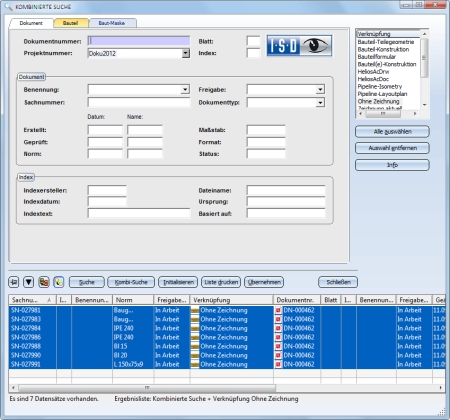
Task: Click the Kombi-Suche button
Action: pyautogui.click(x=131, y=282)
